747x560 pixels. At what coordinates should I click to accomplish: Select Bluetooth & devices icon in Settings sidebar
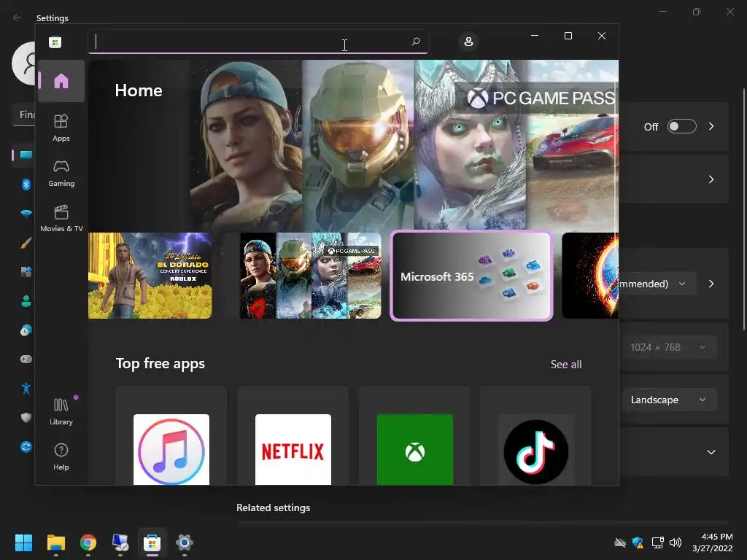(26, 184)
